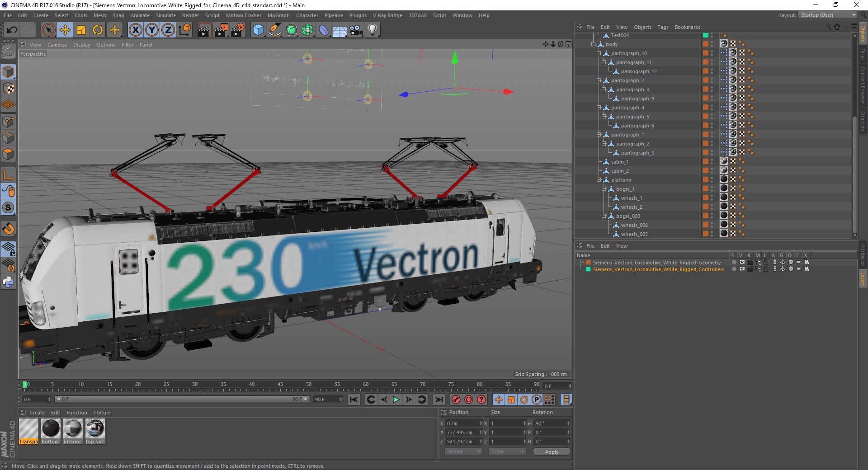This screenshot has height=470, width=868.
Task: Click the Undo arrow icon
Action: coord(12,30)
